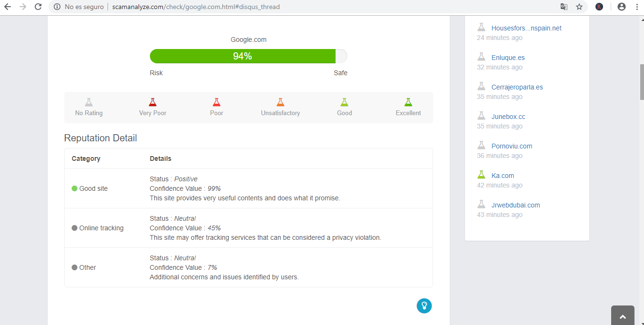Click the '24 minutes ago' timestamp

(500, 38)
